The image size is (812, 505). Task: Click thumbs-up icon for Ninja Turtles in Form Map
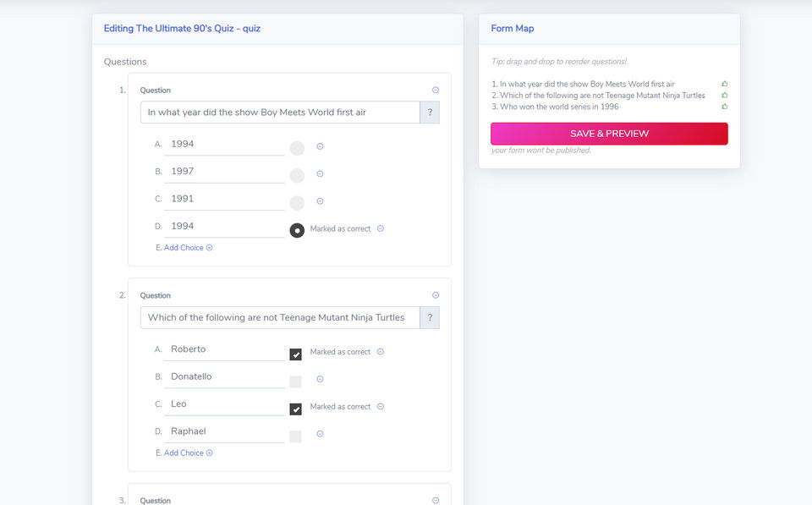pyautogui.click(x=725, y=96)
